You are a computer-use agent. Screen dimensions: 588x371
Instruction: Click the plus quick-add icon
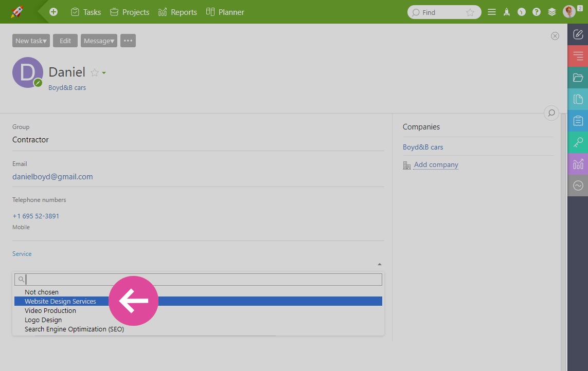54,12
